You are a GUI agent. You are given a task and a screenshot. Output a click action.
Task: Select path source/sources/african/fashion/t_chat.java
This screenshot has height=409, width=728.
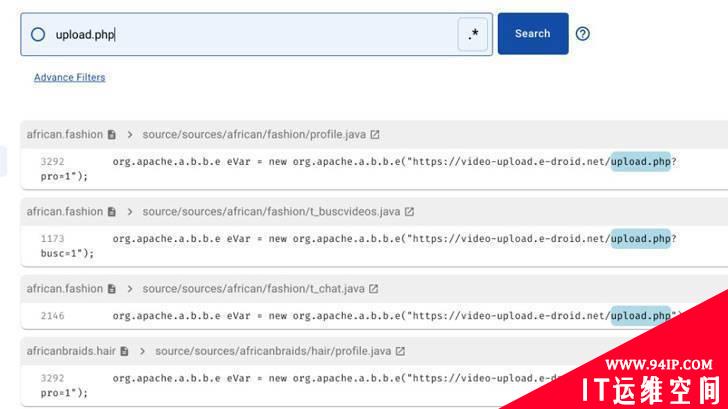coord(254,289)
